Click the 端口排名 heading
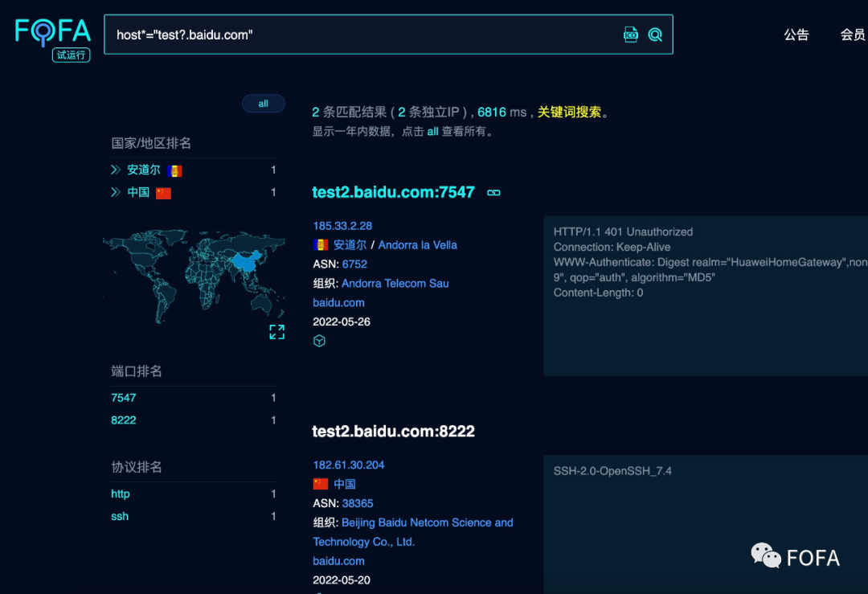 137,371
